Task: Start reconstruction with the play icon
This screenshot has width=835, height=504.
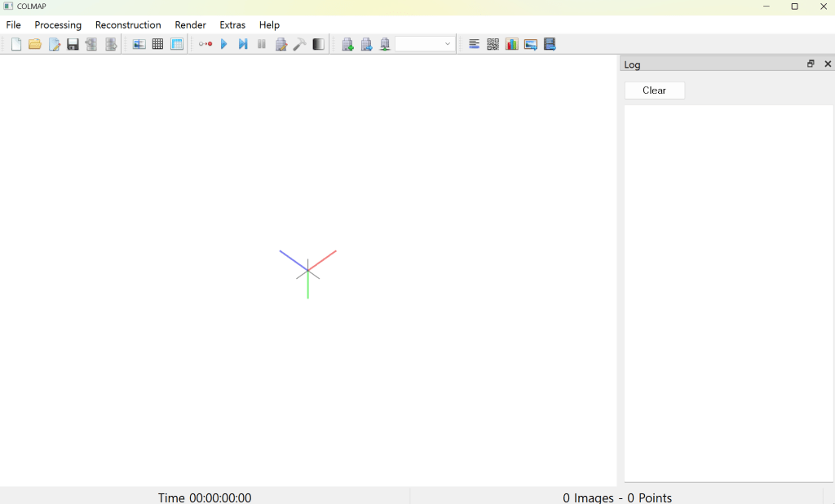Action: pyautogui.click(x=224, y=44)
